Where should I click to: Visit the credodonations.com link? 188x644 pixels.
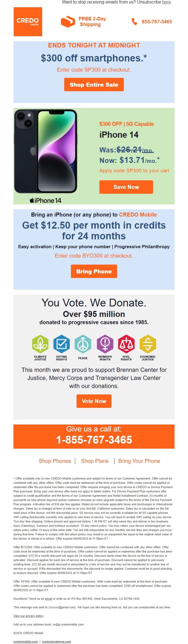click(56, 642)
